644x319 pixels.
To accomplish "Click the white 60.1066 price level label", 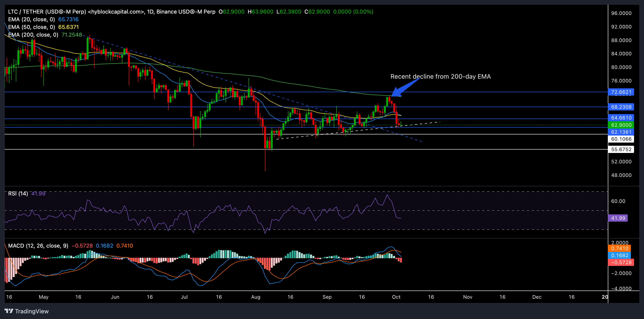I will (621, 139).
